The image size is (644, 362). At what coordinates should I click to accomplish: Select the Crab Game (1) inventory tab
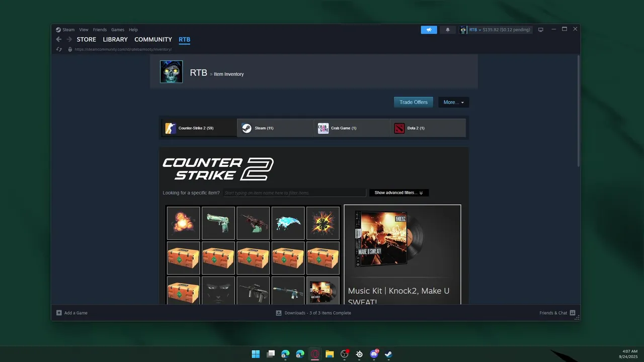click(352, 128)
